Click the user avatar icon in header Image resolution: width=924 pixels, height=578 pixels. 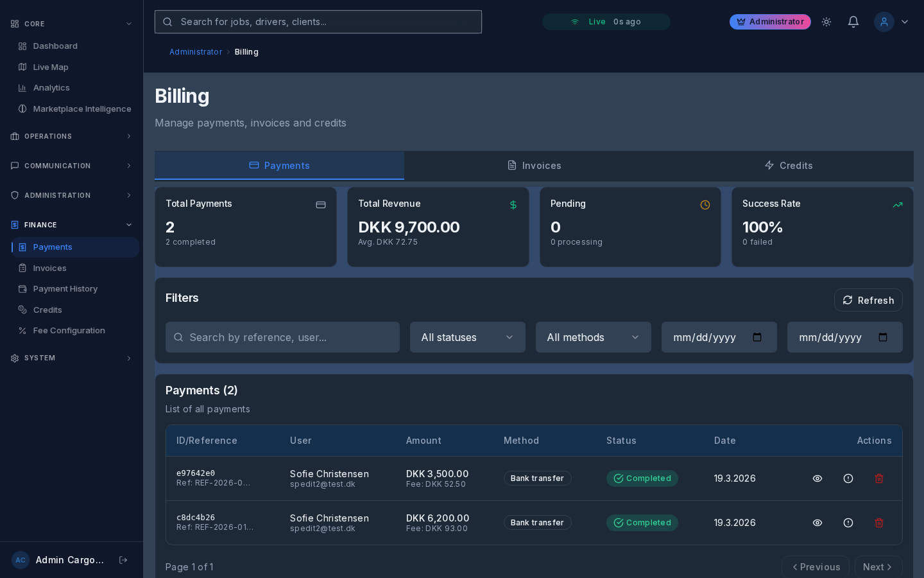tap(884, 22)
